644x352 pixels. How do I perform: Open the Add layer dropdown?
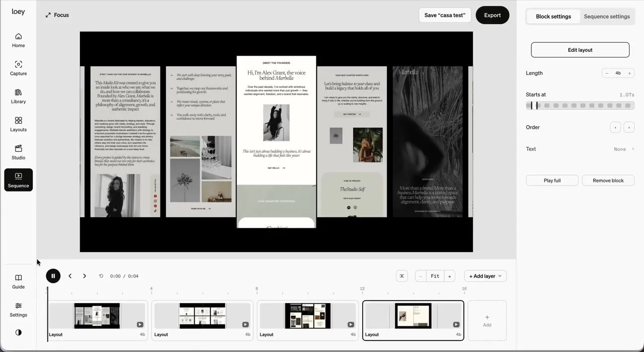[x=485, y=276]
